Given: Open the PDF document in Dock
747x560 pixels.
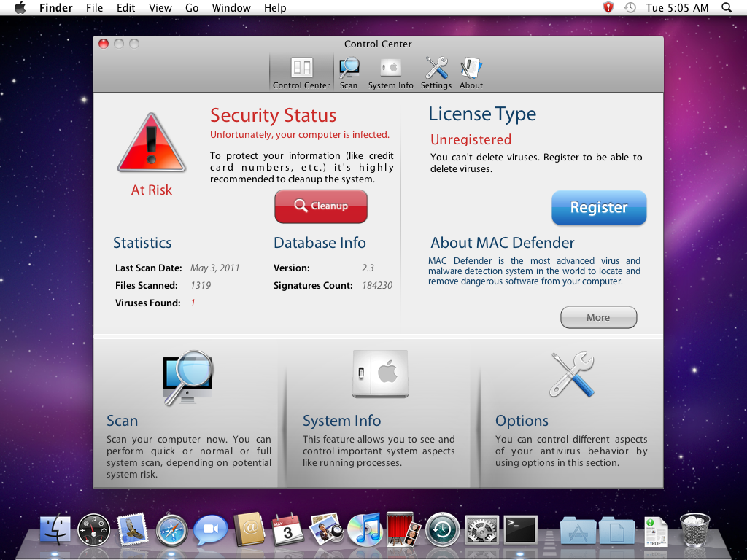Looking at the screenshot, I should pyautogui.click(x=656, y=531).
